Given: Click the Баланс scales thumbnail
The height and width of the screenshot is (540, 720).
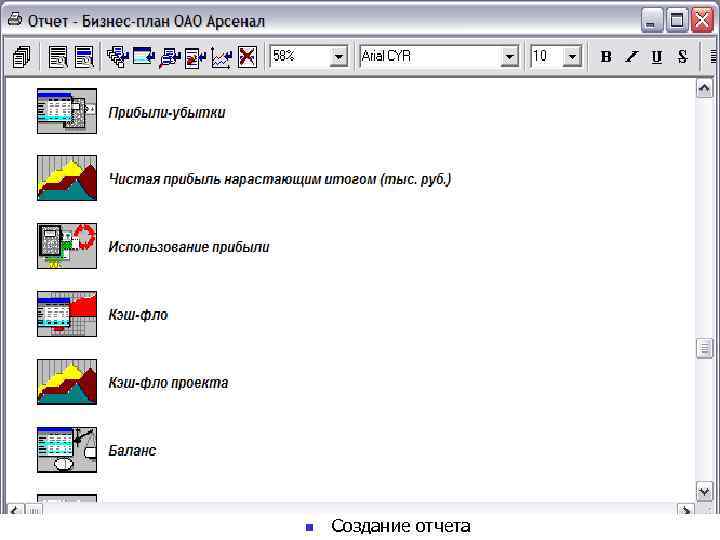Looking at the screenshot, I should coord(67,450).
